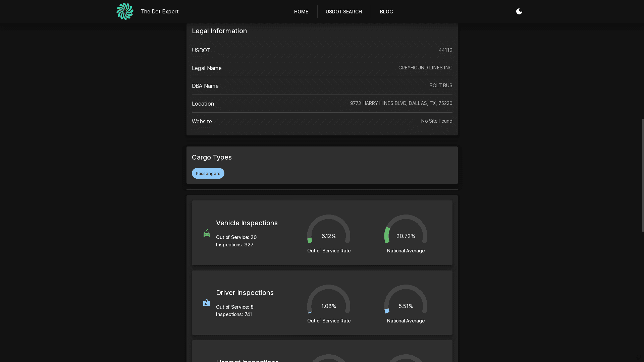This screenshot has height=362, width=644.
Task: Click the BOLT BUS DBA name value
Action: pyautogui.click(x=440, y=85)
